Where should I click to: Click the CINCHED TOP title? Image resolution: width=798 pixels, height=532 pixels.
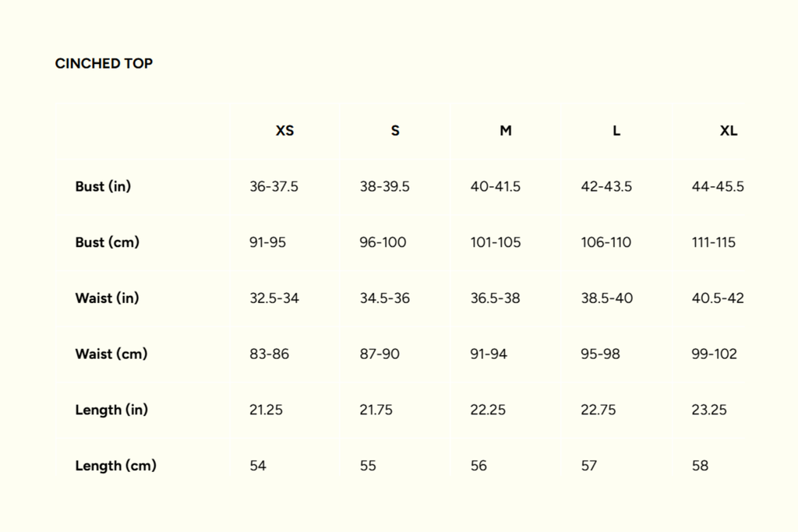(104, 64)
